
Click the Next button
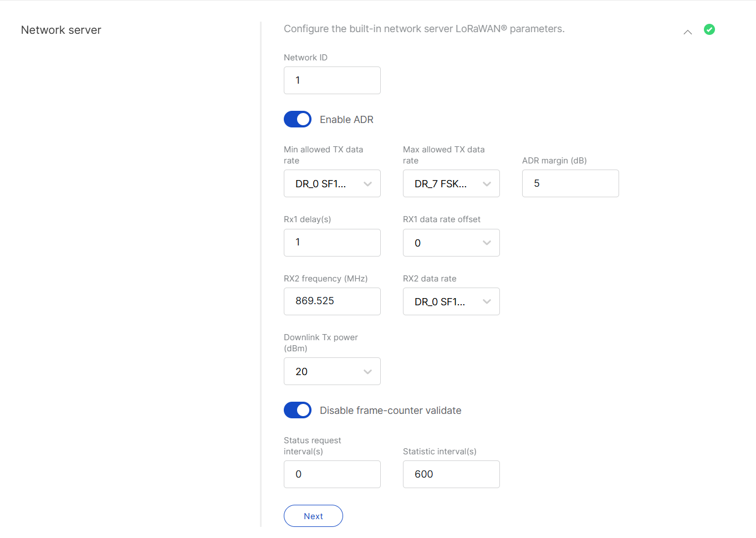coord(313,516)
